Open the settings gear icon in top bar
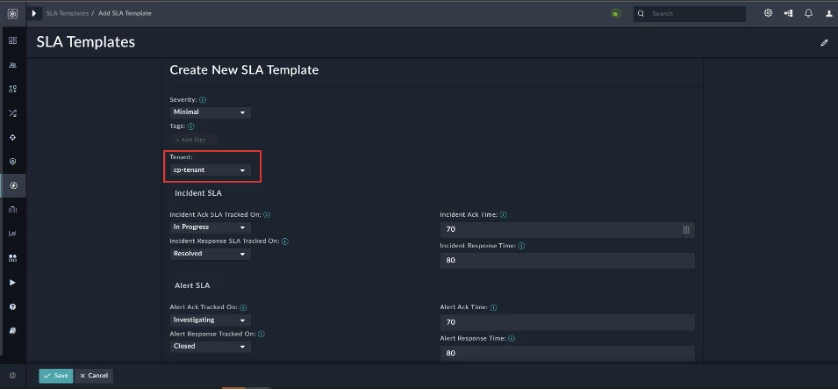 [x=768, y=13]
